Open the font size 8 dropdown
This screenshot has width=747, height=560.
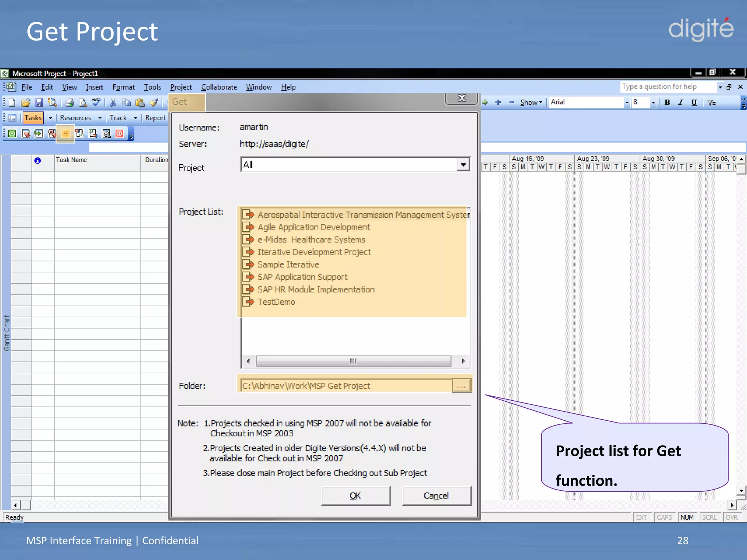point(653,102)
